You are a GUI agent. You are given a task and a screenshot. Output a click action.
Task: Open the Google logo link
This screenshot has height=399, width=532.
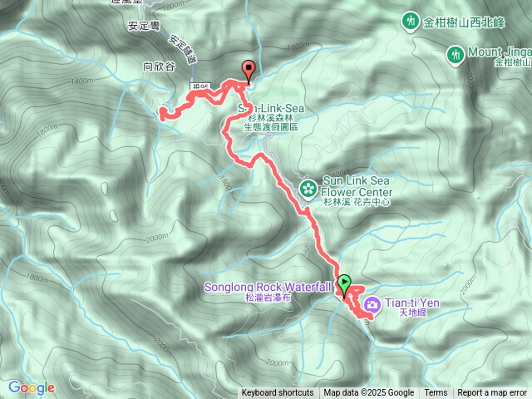click(32, 388)
